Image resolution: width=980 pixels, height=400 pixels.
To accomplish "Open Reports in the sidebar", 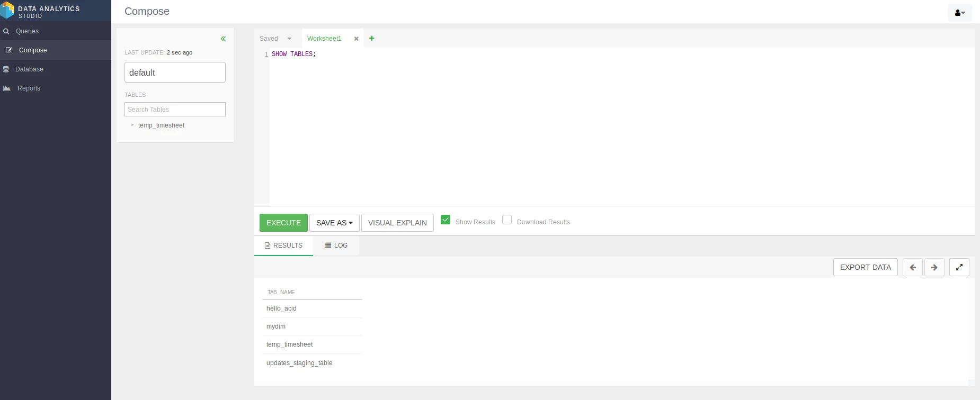I will pyautogui.click(x=56, y=88).
